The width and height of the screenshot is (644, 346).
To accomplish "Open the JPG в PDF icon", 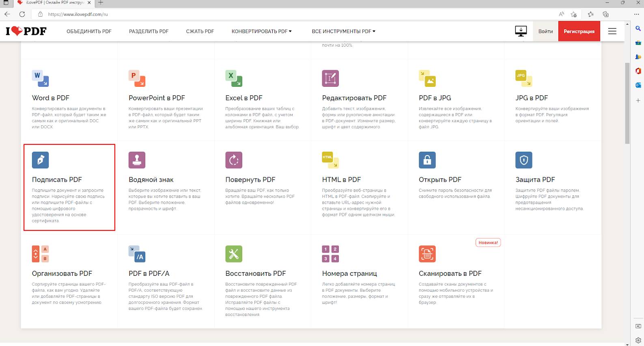I will pos(524,78).
